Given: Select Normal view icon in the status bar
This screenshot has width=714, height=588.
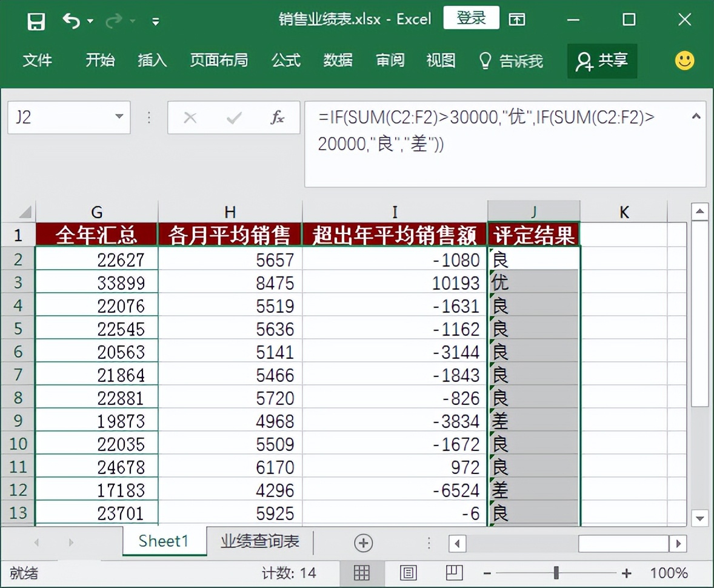Looking at the screenshot, I should (x=361, y=572).
